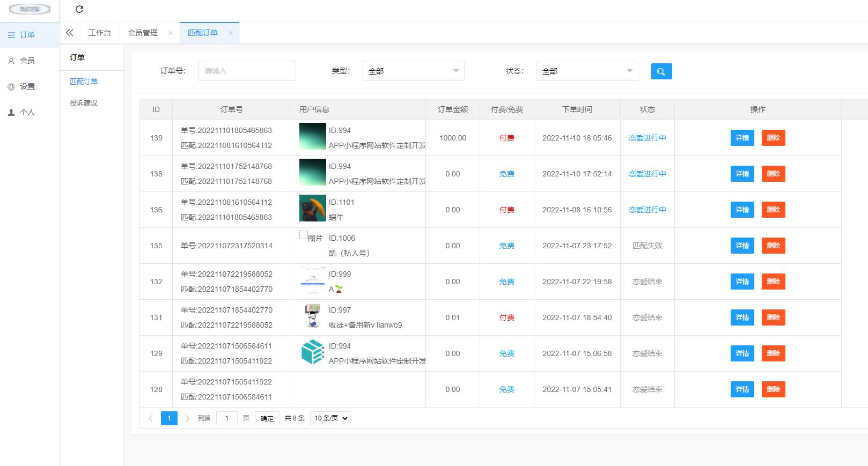Click the user avatar for order 136
The width and height of the screenshot is (868, 466).
click(312, 208)
